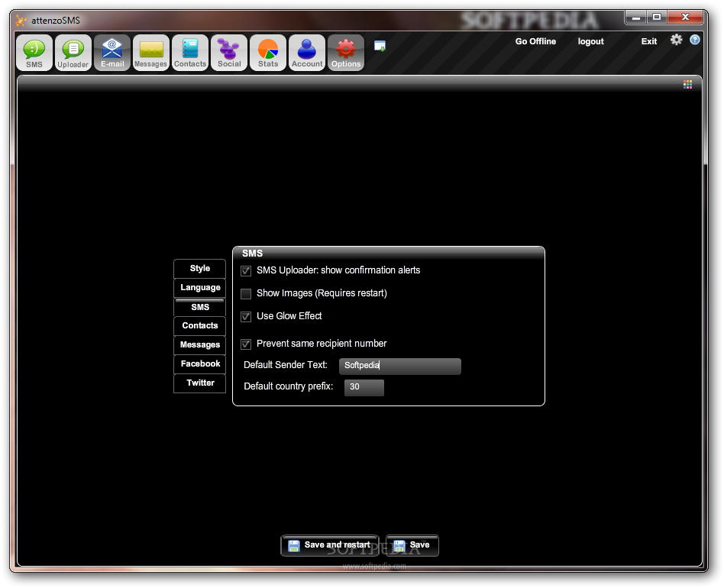The image size is (724, 588).
Task: Open the Contacts toolbar section
Action: [190, 53]
